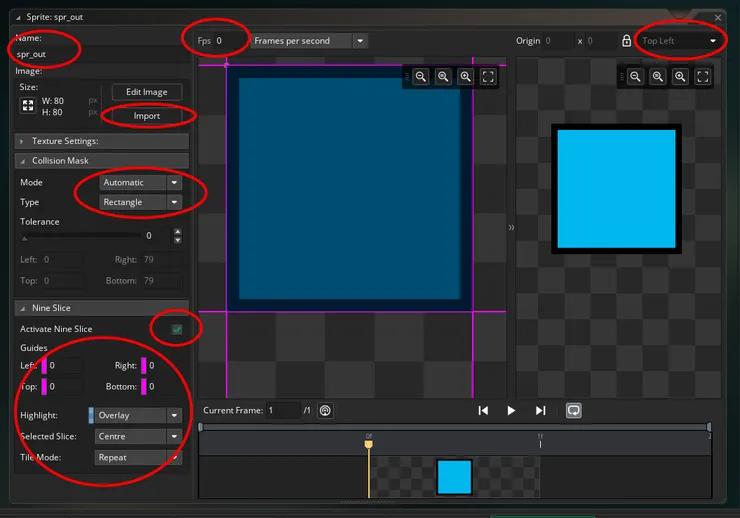Toggle the origin lock icon
Viewport: 740px width, 518px height.
(626, 41)
